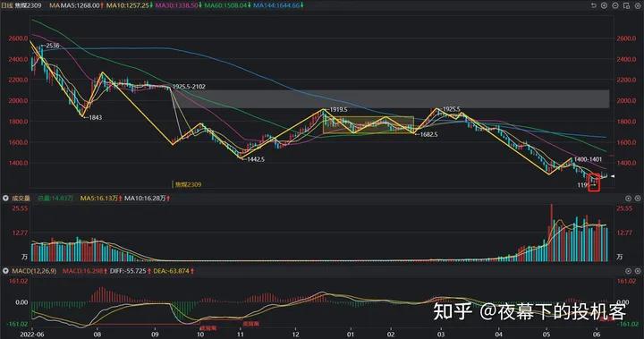Click the MA30 moving average label
The height and width of the screenshot is (339, 644).
(176, 5)
